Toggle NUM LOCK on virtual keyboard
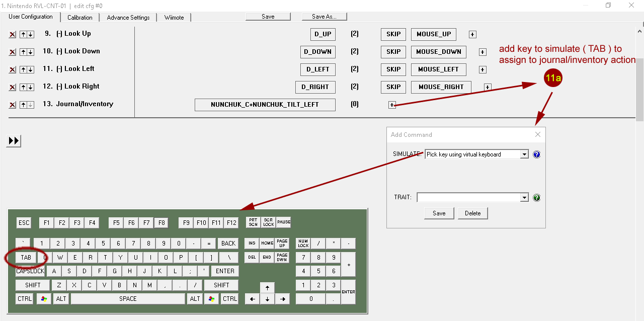The width and height of the screenshot is (644, 321). pos(303,244)
